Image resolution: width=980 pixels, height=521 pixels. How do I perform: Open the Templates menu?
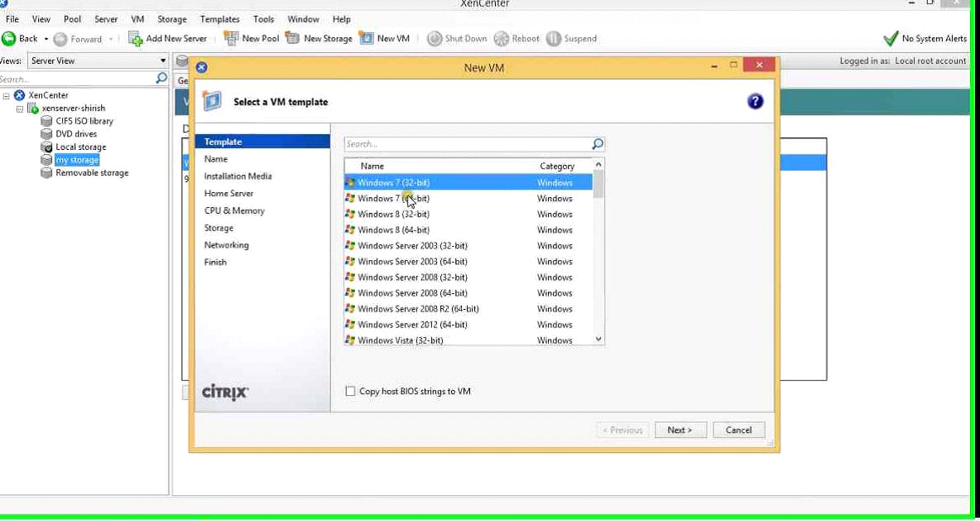pyautogui.click(x=220, y=19)
